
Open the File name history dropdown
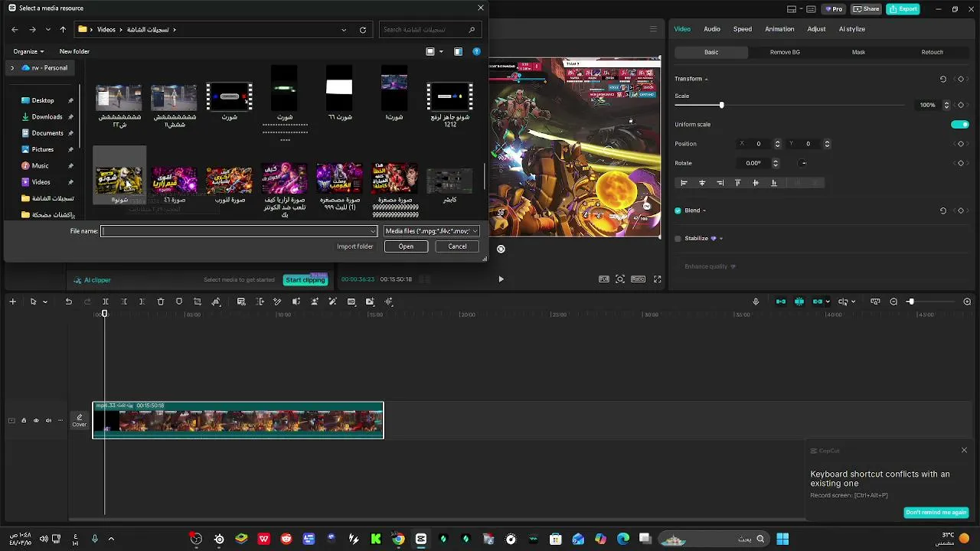(x=373, y=231)
